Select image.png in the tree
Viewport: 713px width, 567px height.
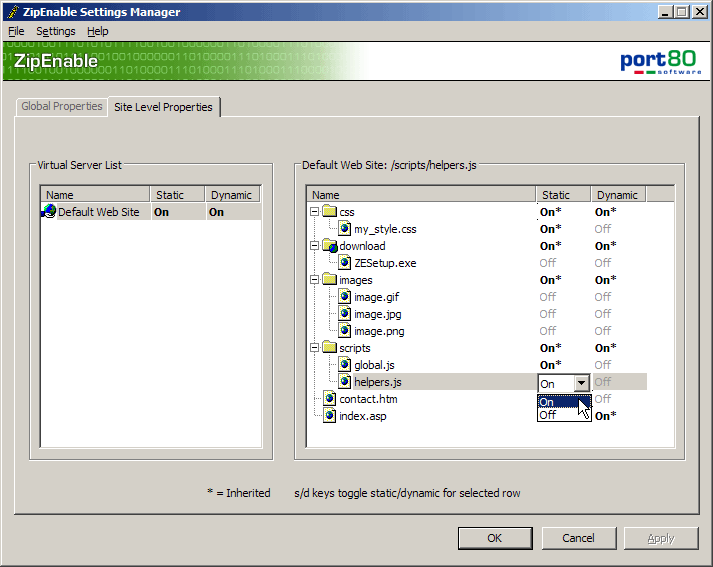pyautogui.click(x=379, y=331)
